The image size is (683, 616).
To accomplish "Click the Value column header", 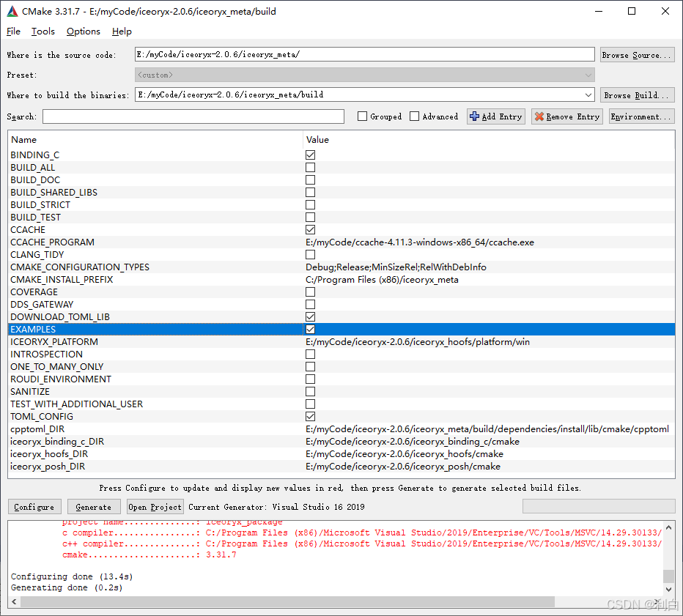I will (489, 140).
